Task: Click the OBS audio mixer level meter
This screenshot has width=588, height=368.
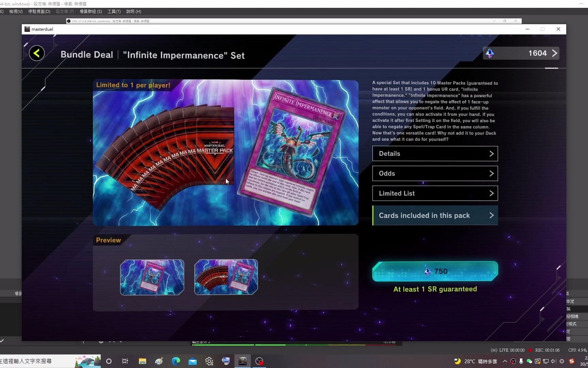Action: pyautogui.click(x=294, y=345)
